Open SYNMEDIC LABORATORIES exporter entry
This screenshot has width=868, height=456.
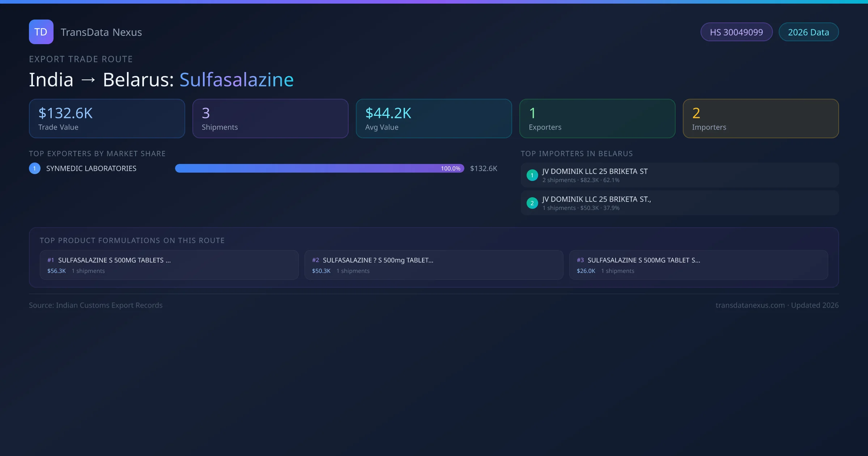[x=91, y=168]
